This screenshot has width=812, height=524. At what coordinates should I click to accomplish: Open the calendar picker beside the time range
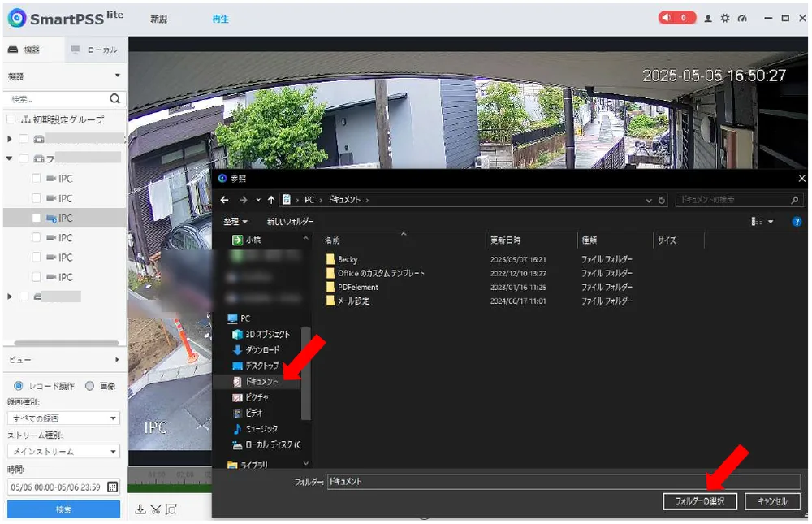click(x=112, y=487)
